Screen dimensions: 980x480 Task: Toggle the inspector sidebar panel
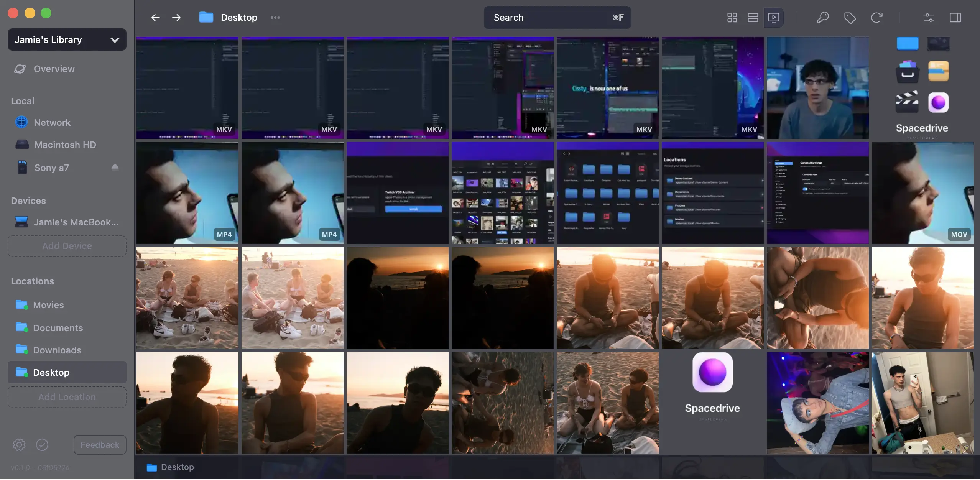click(x=955, y=18)
